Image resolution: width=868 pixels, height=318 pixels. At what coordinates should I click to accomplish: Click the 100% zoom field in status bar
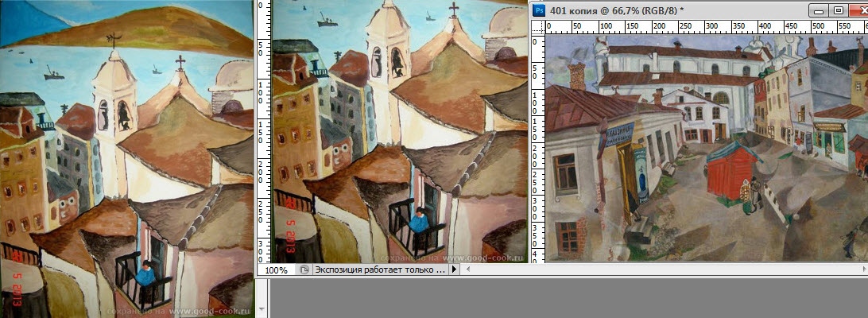pos(277,270)
